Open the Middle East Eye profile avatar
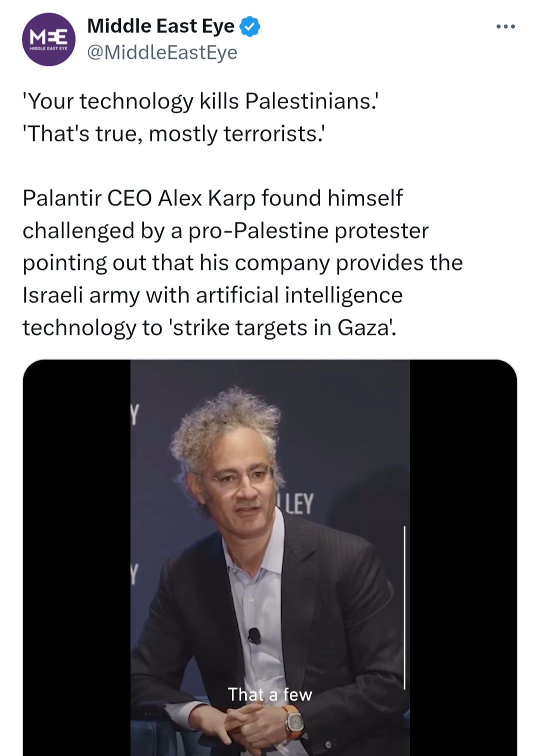 point(48,39)
